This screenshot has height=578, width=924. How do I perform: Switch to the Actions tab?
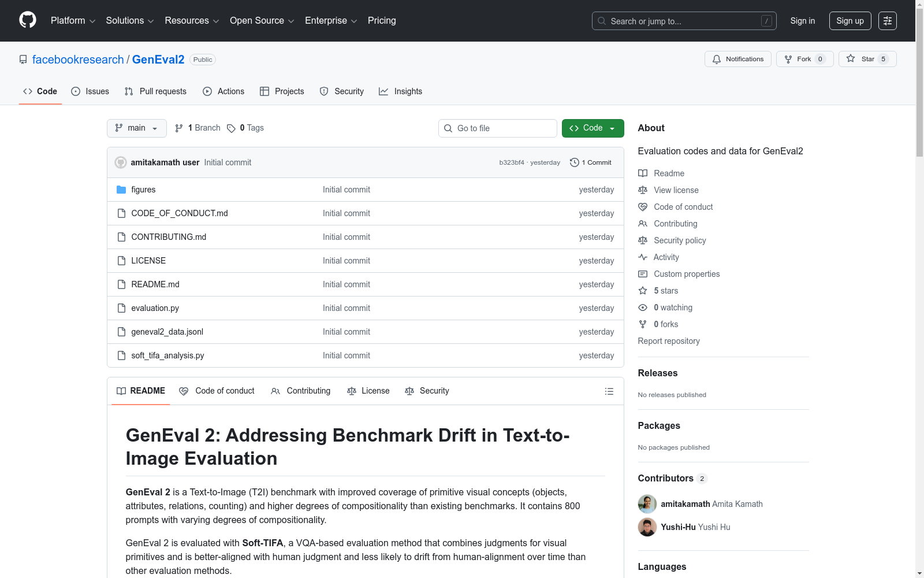(223, 91)
